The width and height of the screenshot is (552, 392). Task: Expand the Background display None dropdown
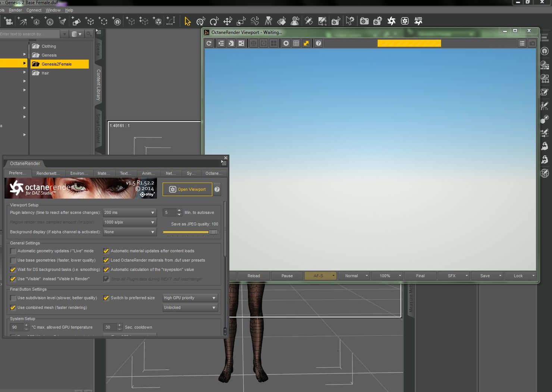129,232
